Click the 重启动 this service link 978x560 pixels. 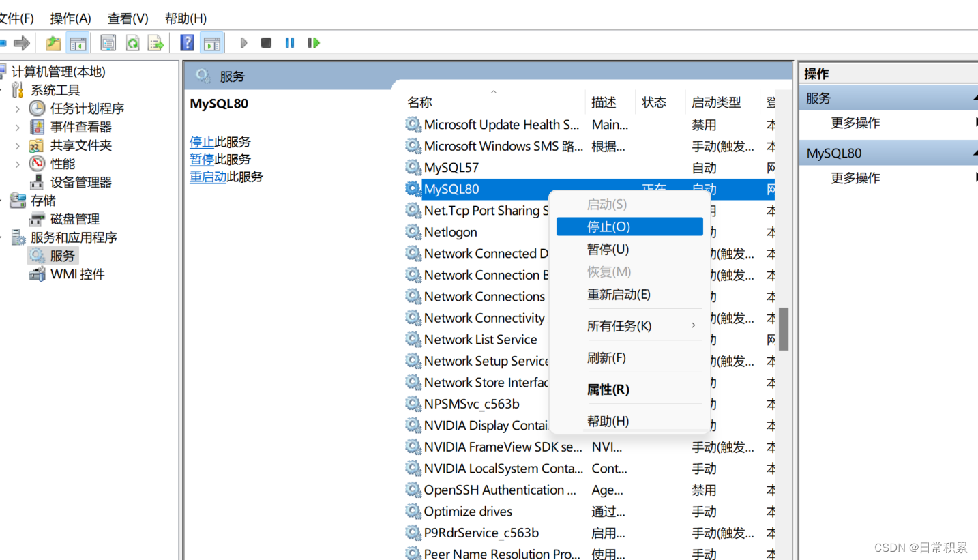coord(208,177)
